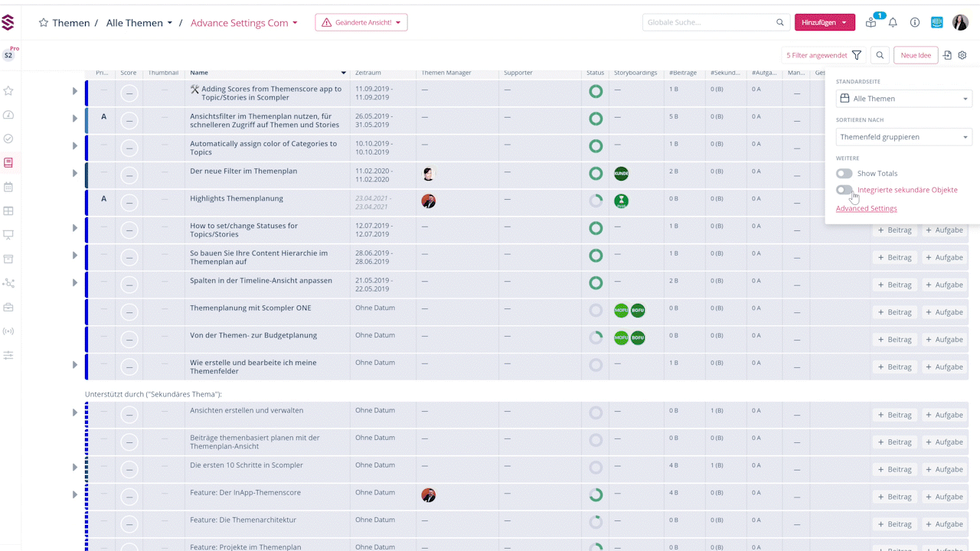The width and height of the screenshot is (980, 551).
Task: Open Advance Settings Com view menu
Action: 244,23
